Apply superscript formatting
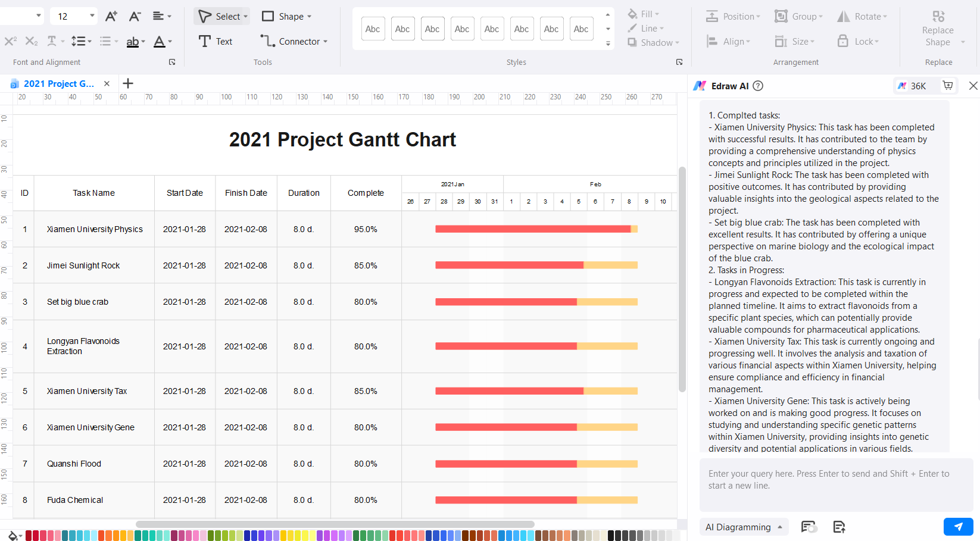The height and width of the screenshot is (541, 980). 11,41
